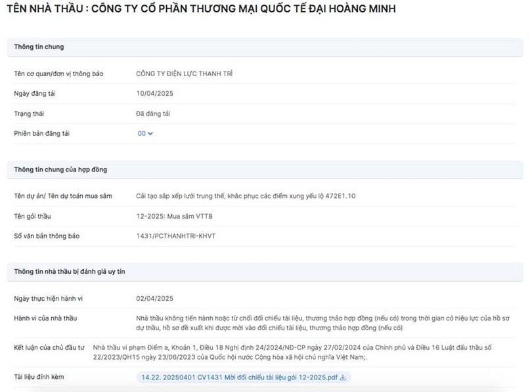Select the Thông tin chung section header
Viewport: 532px width, 392px height.
39,47
